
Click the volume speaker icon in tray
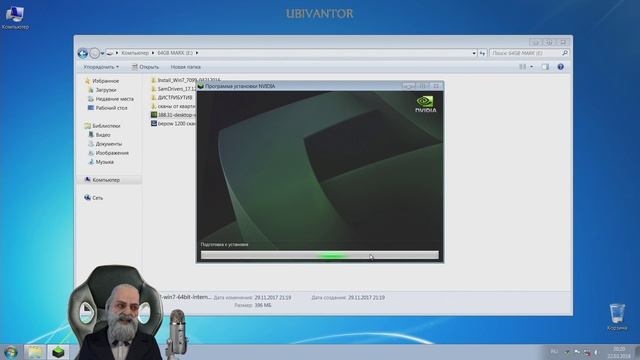(596, 352)
